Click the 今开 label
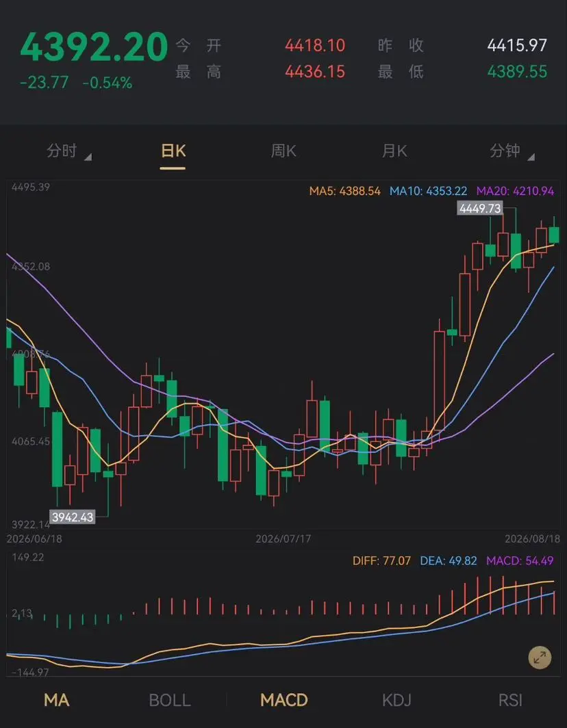 [199, 45]
